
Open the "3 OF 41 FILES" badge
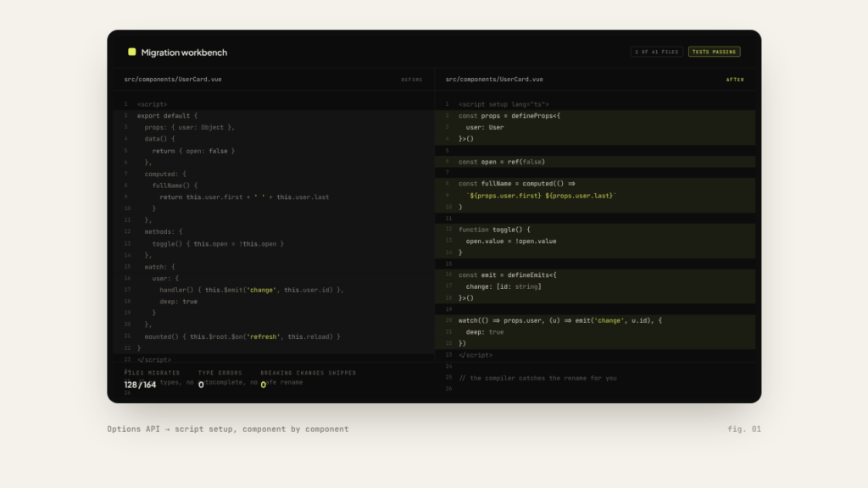point(657,52)
